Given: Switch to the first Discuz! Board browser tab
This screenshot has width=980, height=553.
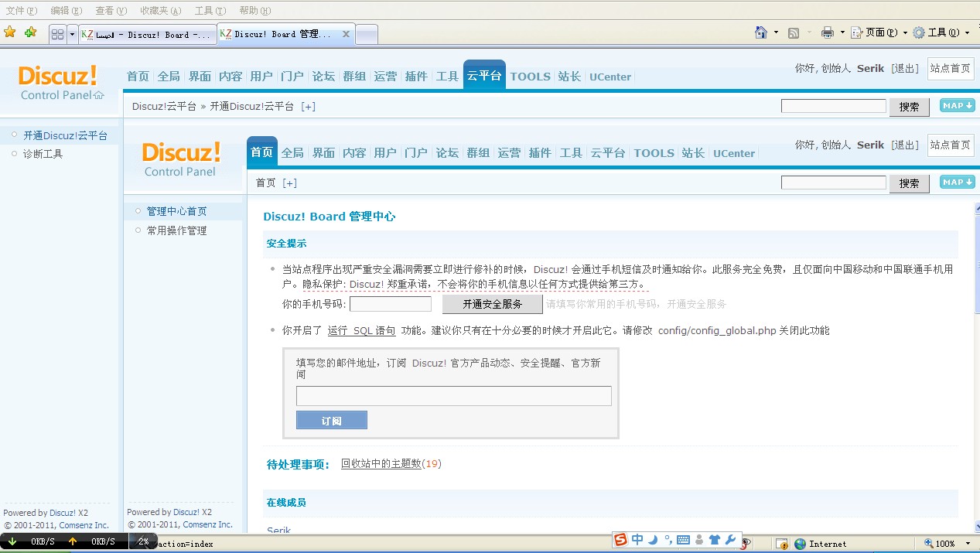Looking at the screenshot, I should 148,34.
